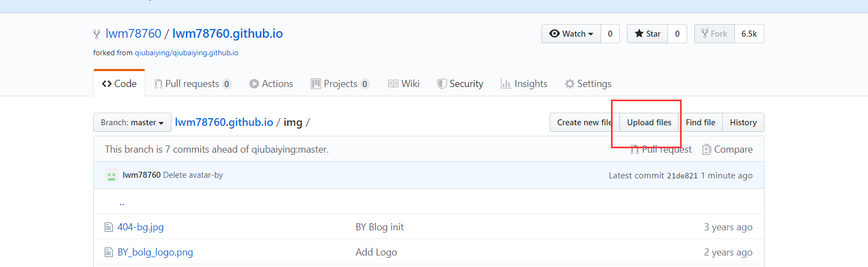Open the 404-bg.jpg file
The image size is (868, 267).
pyautogui.click(x=140, y=227)
